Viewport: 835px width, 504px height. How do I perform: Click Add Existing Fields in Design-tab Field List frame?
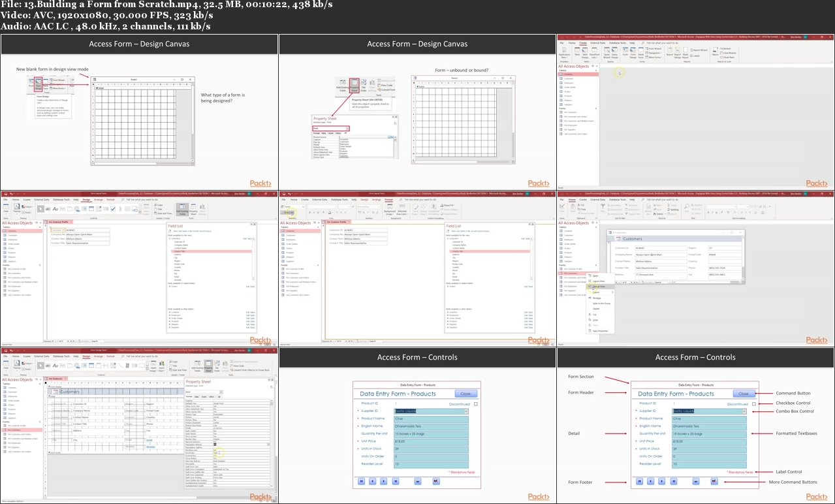(182, 210)
